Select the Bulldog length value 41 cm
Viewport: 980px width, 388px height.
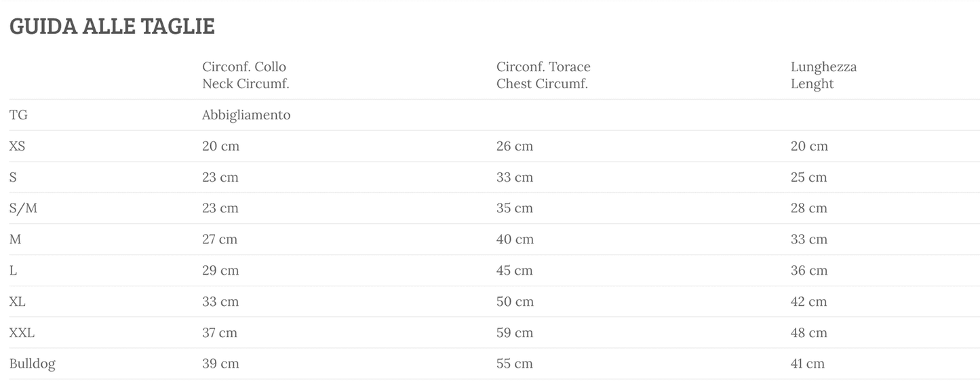[808, 364]
